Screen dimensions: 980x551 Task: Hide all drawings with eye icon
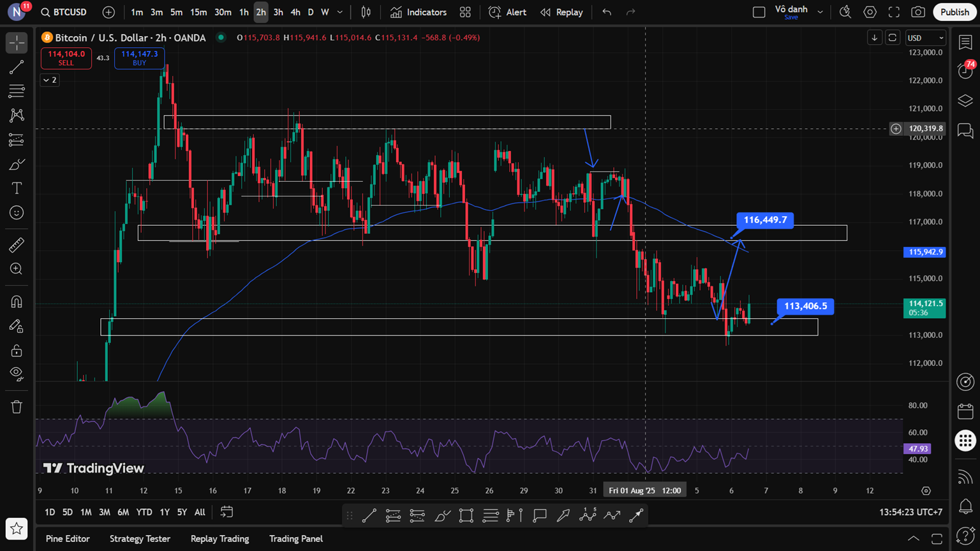17,374
